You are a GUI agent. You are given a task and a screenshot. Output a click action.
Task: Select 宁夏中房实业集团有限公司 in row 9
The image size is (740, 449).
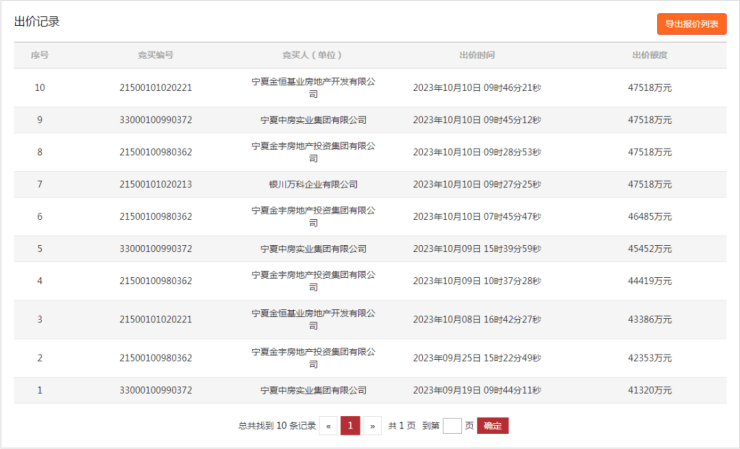(313, 120)
